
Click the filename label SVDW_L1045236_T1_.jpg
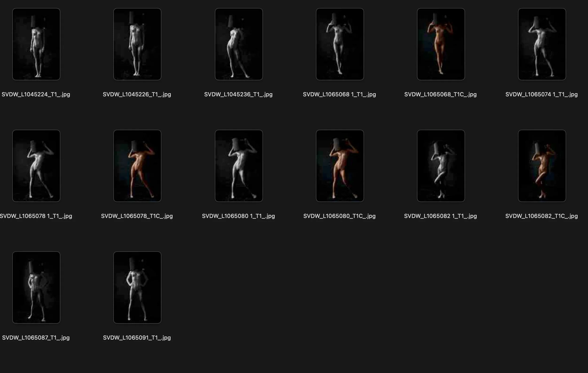point(238,94)
